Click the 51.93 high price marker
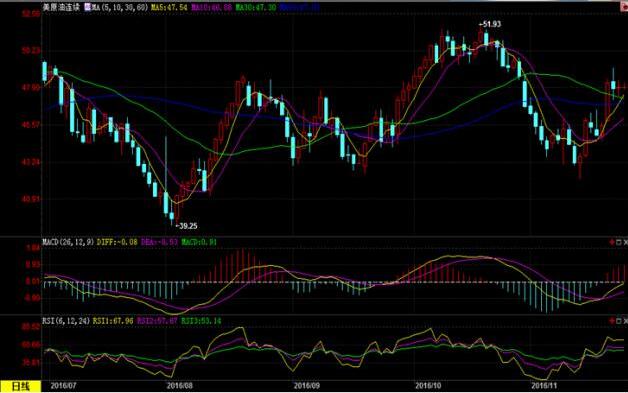Screen dimensions: 628x393 click(x=490, y=24)
